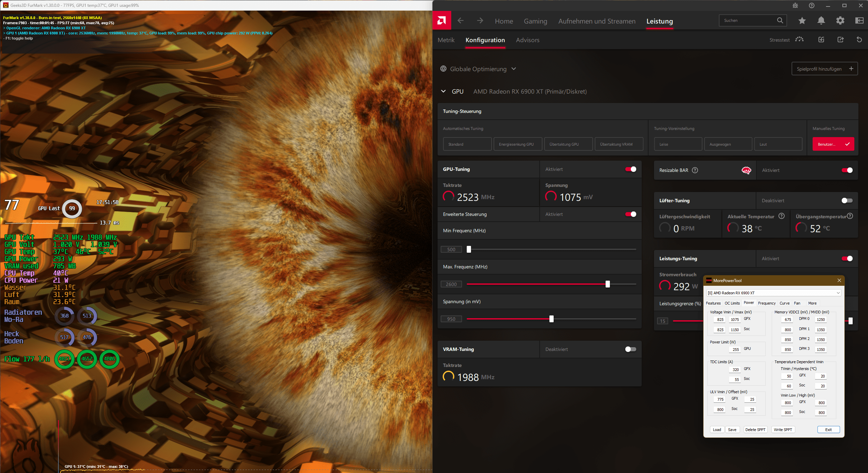Open favorites star icon

[802, 21]
